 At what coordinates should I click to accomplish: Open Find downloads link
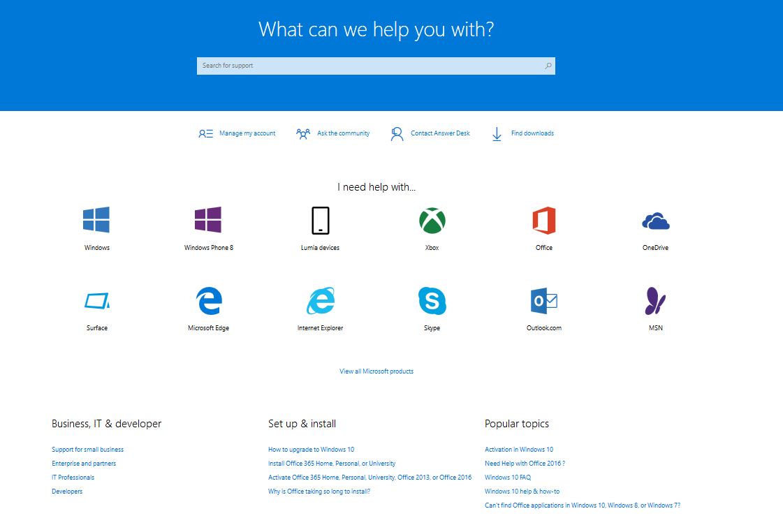point(532,133)
